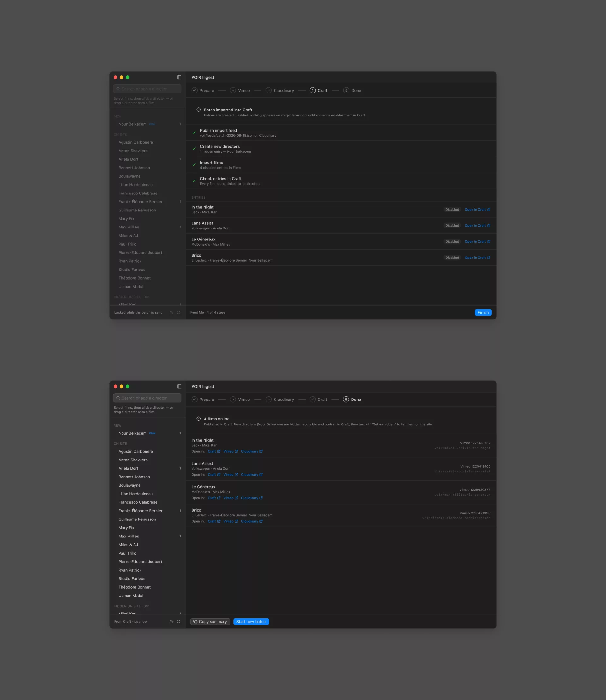Image resolution: width=606 pixels, height=700 pixels.
Task: Toggle sidebar icon in the 4 films online window
Action: (x=179, y=387)
